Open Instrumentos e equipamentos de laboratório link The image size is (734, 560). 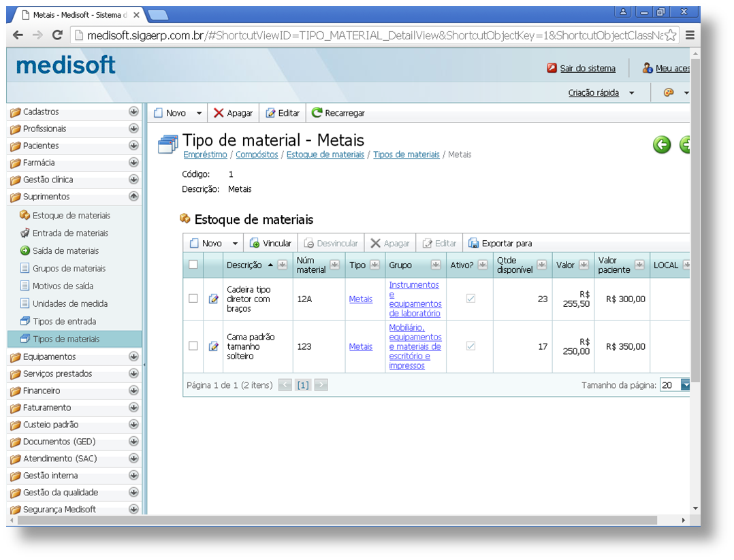coord(415,299)
